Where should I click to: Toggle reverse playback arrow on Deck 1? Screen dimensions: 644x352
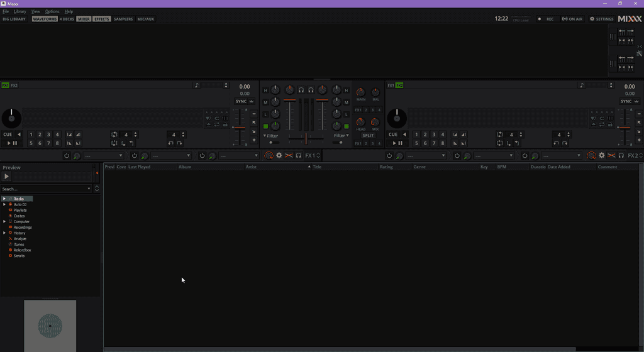tap(19, 135)
